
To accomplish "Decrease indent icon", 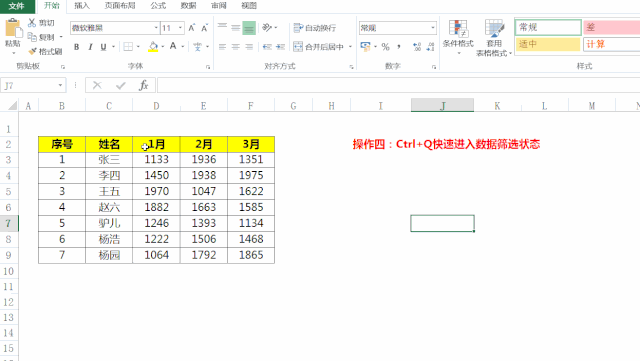I will pyautogui.click(x=267, y=47).
